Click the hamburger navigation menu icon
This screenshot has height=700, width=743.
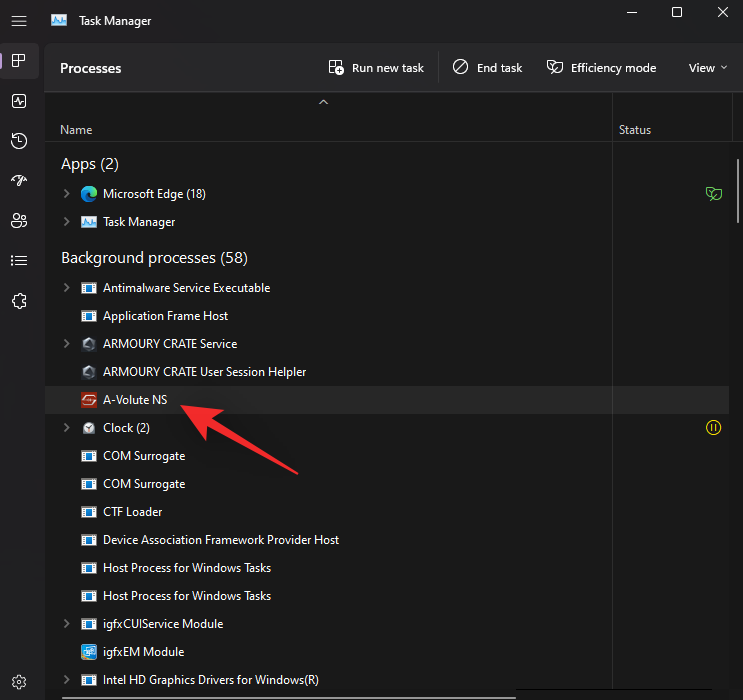pyautogui.click(x=19, y=21)
